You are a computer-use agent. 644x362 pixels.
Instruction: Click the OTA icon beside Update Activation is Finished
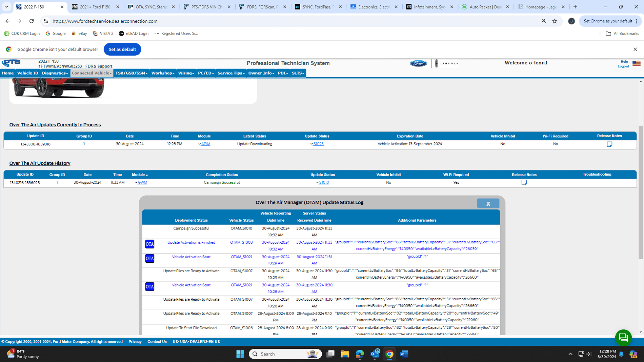[149, 244]
